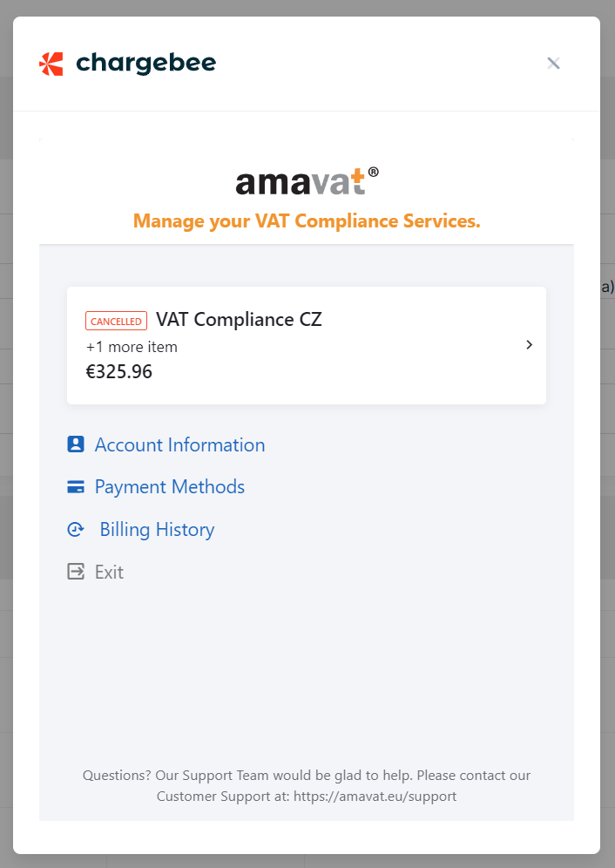615x868 pixels.
Task: Click the Manage your VAT Compliance Services heading
Action: point(307,221)
